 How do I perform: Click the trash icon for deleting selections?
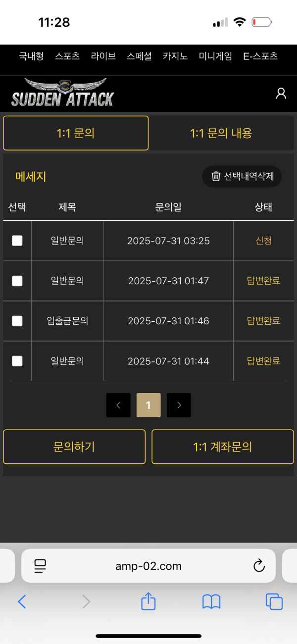(x=217, y=176)
